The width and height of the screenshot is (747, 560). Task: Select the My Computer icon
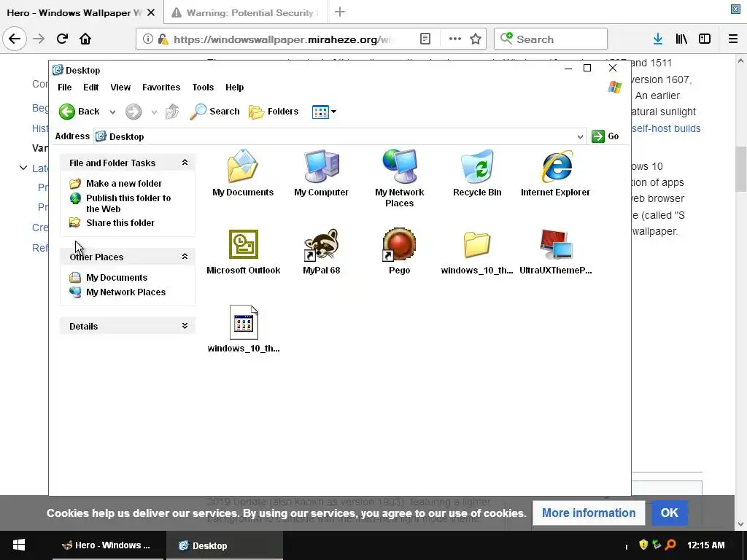(x=322, y=174)
